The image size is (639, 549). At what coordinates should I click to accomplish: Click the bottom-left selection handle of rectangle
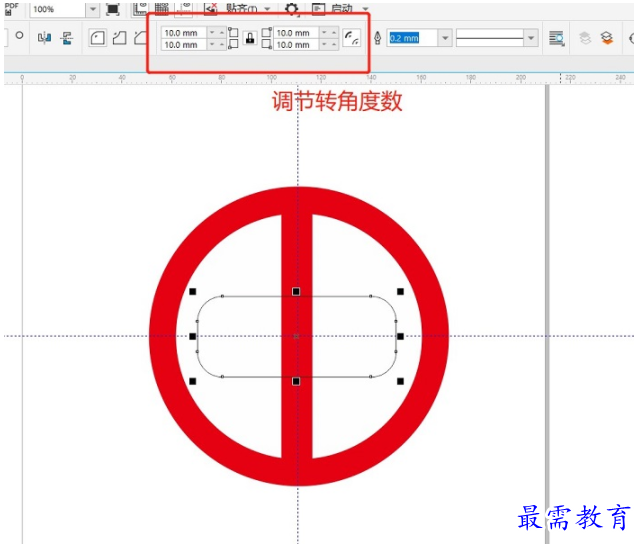[x=193, y=381]
